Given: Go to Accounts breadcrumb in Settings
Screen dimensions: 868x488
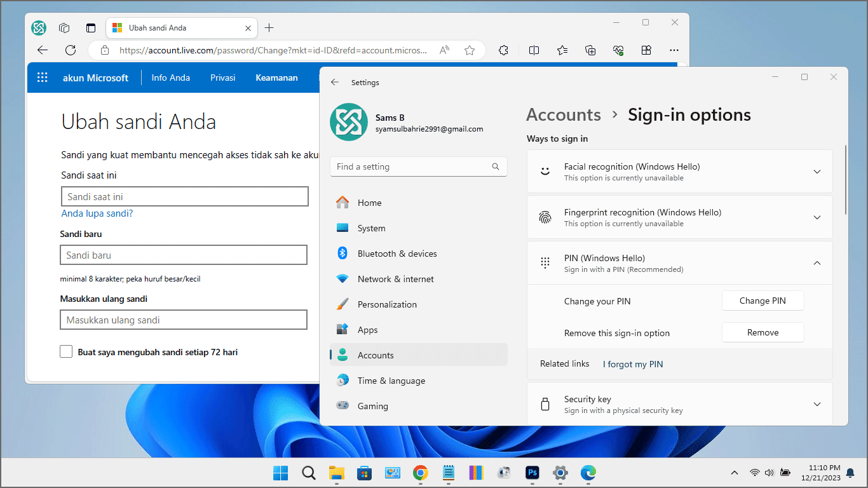Looking at the screenshot, I should point(564,115).
